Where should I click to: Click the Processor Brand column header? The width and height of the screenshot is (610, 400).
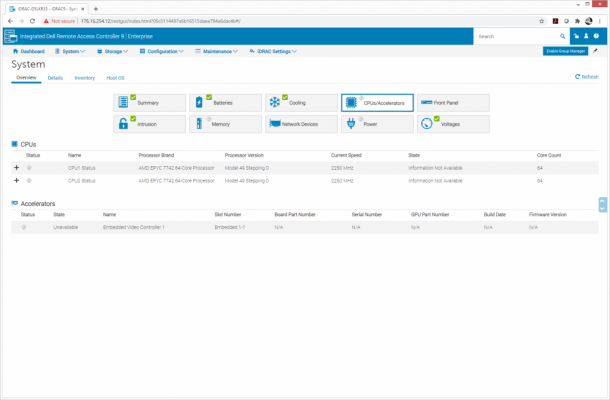tap(156, 155)
